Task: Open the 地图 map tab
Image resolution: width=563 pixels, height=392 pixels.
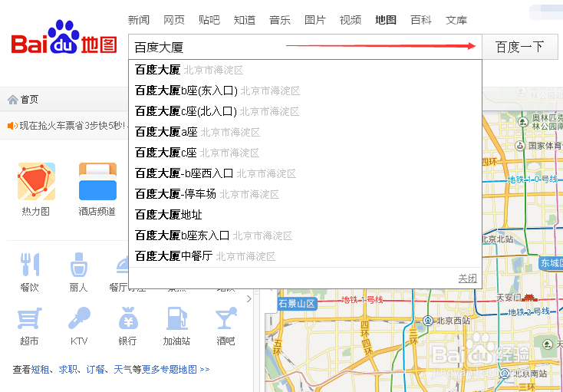Action: coord(386,20)
